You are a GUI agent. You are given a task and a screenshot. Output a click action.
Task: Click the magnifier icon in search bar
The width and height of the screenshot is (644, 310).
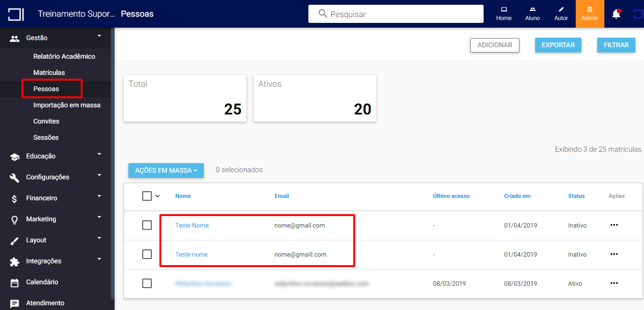(x=323, y=13)
